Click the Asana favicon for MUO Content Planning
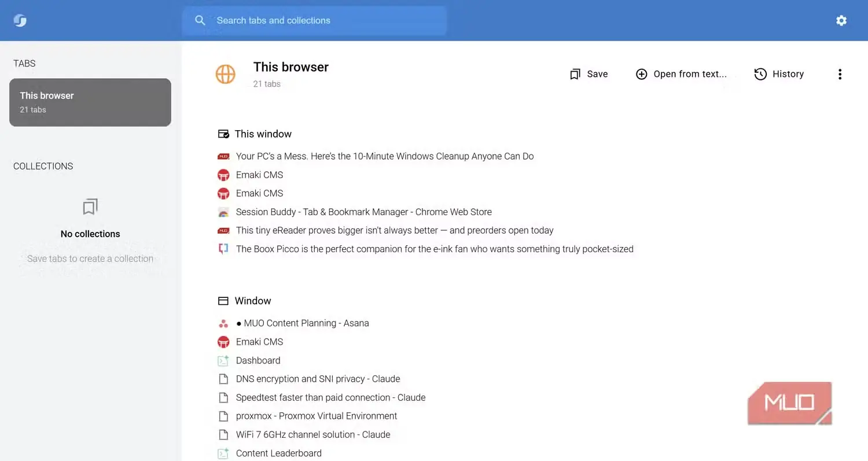 223,323
